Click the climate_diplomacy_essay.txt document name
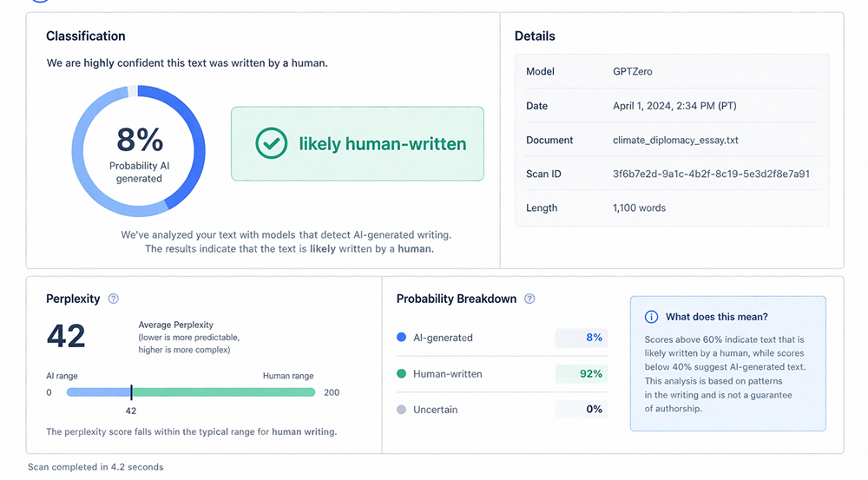 [x=675, y=140]
